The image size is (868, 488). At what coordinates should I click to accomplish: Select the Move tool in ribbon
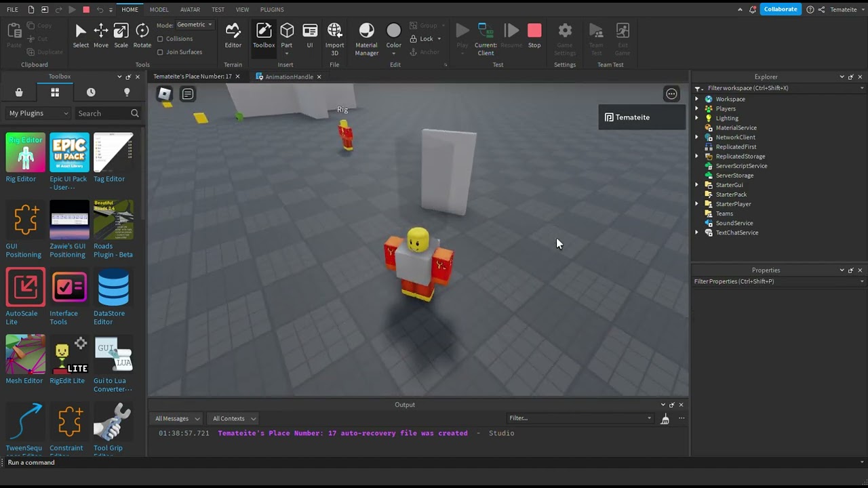100,35
